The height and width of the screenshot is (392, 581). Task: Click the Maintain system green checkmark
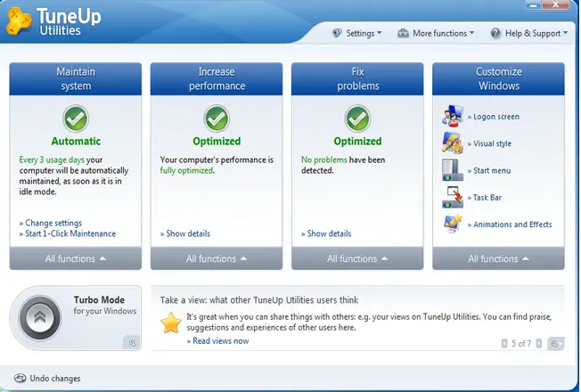[76, 118]
